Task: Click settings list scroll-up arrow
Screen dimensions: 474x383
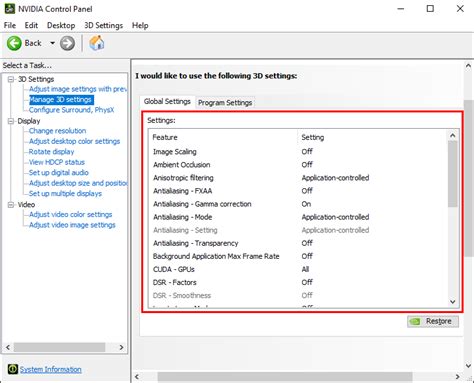Action: tap(453, 136)
